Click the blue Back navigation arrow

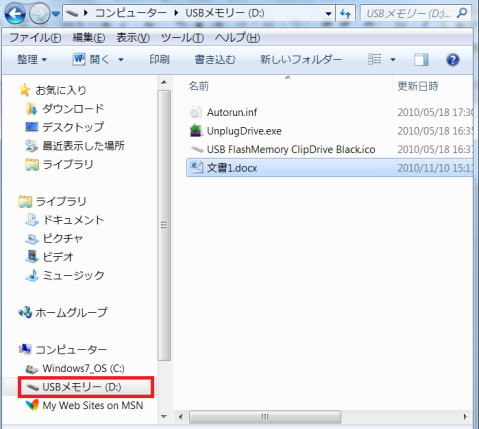[15, 14]
